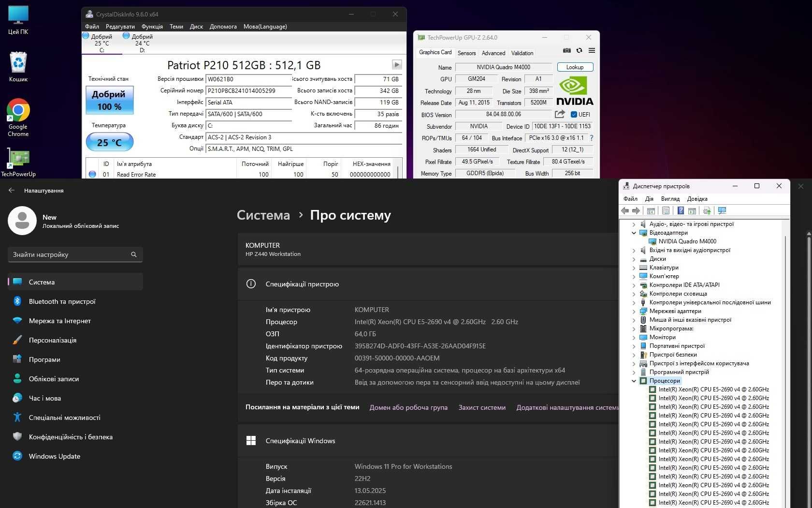
Task: Click the show/hide console tree icon in Device Manager
Action: coord(651,210)
